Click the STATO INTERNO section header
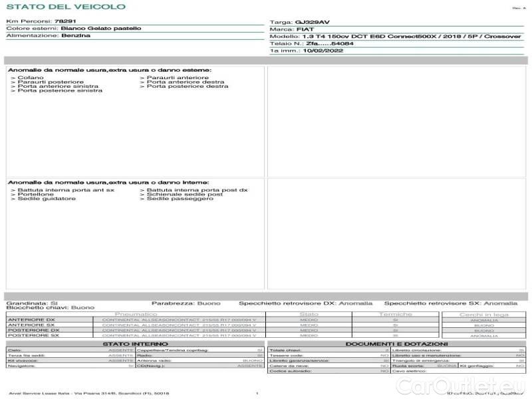The image size is (532, 399). coord(135,344)
